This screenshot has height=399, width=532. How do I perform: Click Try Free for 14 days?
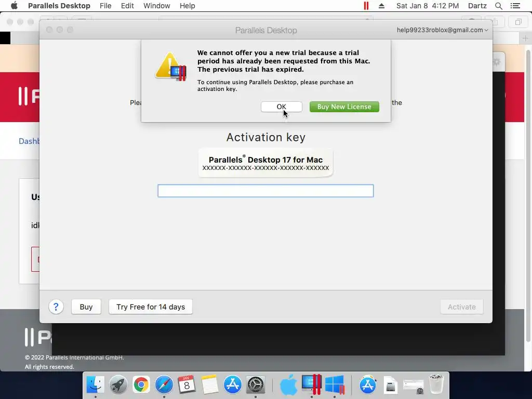click(x=151, y=307)
